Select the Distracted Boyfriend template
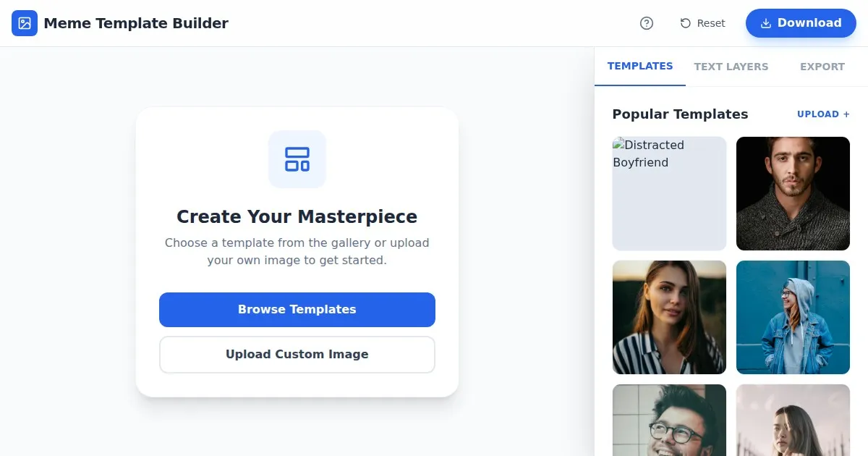This screenshot has width=868, height=456. pos(669,194)
